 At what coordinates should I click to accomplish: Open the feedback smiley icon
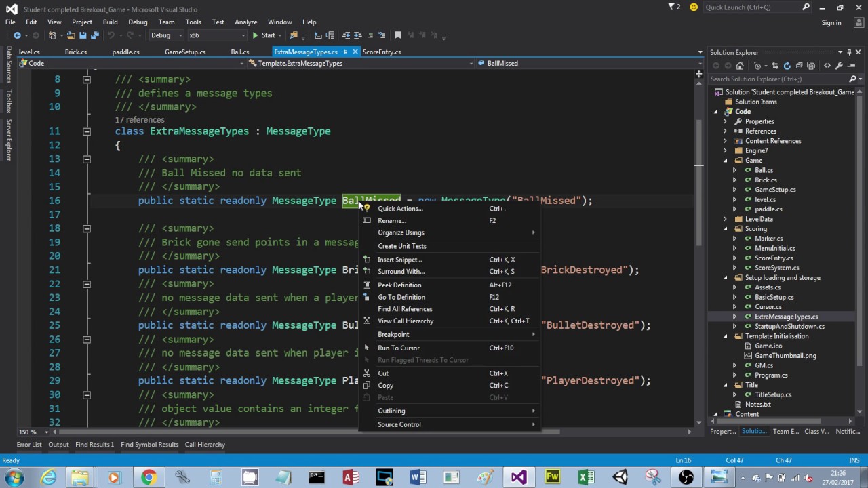click(693, 7)
